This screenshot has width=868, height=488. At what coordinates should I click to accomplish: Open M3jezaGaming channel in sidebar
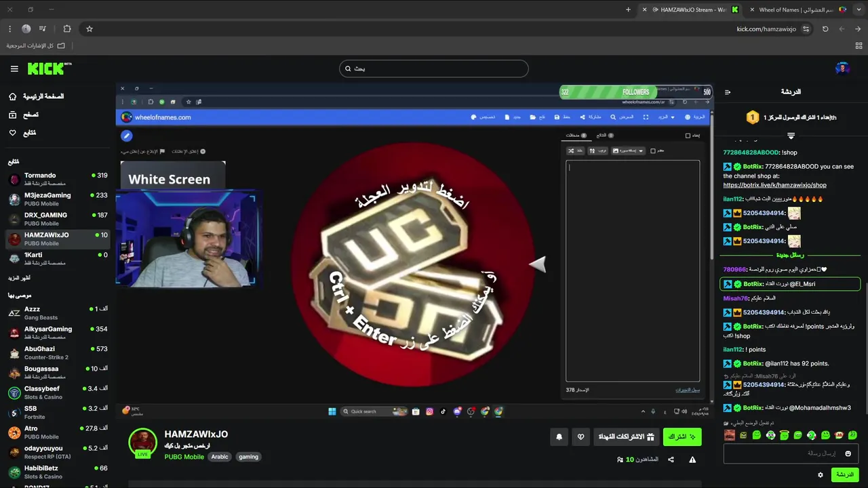pos(57,199)
